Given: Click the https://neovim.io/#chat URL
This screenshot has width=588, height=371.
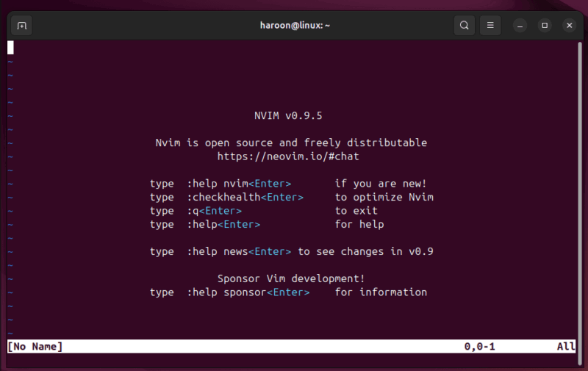Looking at the screenshot, I should [x=288, y=156].
